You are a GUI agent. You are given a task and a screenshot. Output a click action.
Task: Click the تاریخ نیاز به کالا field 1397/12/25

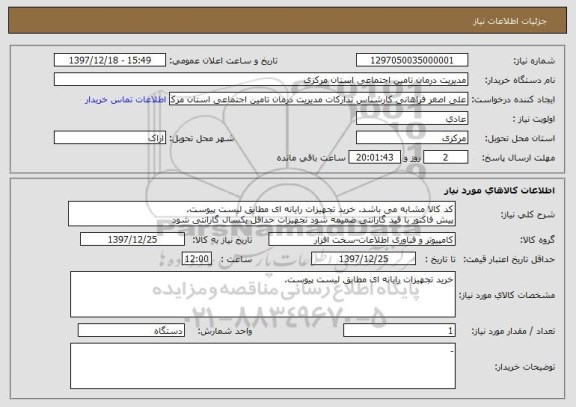click(x=132, y=239)
